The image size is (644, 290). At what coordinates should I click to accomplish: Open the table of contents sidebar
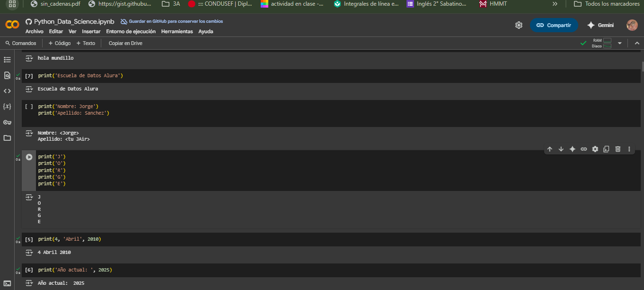point(7,60)
